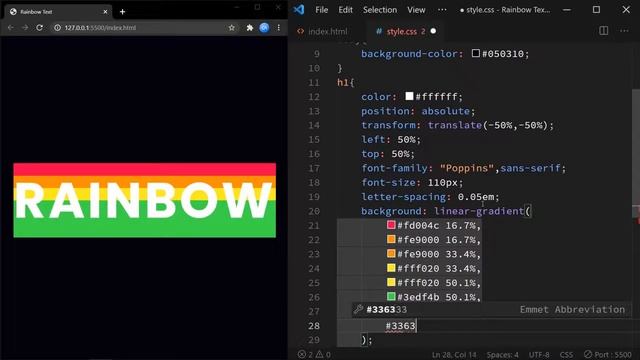Image resolution: width=640 pixels, height=360 pixels.
Task: Split the editor with the split icon
Action: tap(603, 31)
